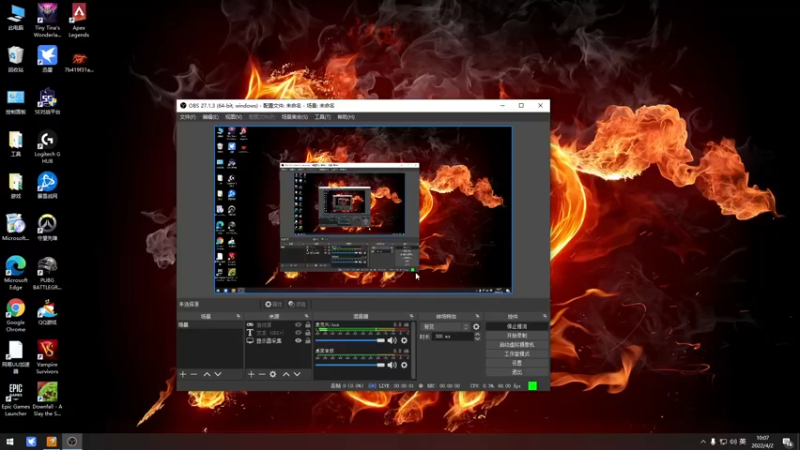Open the 视图(V) menu

coord(233,117)
